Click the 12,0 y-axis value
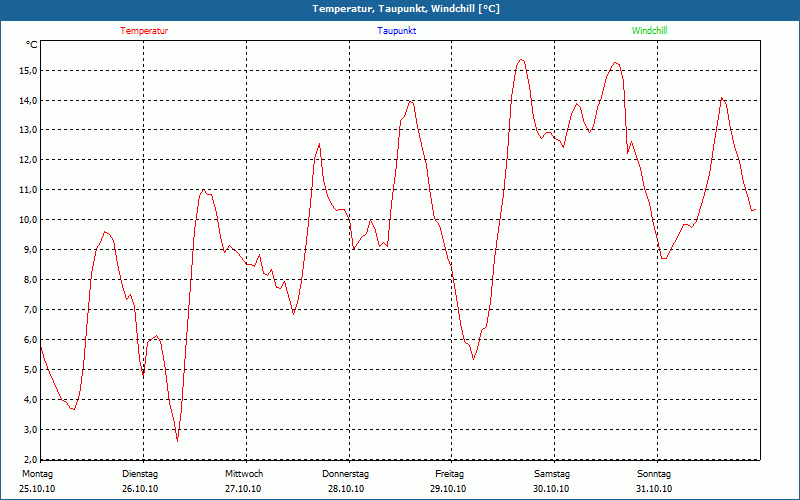 coord(28,160)
